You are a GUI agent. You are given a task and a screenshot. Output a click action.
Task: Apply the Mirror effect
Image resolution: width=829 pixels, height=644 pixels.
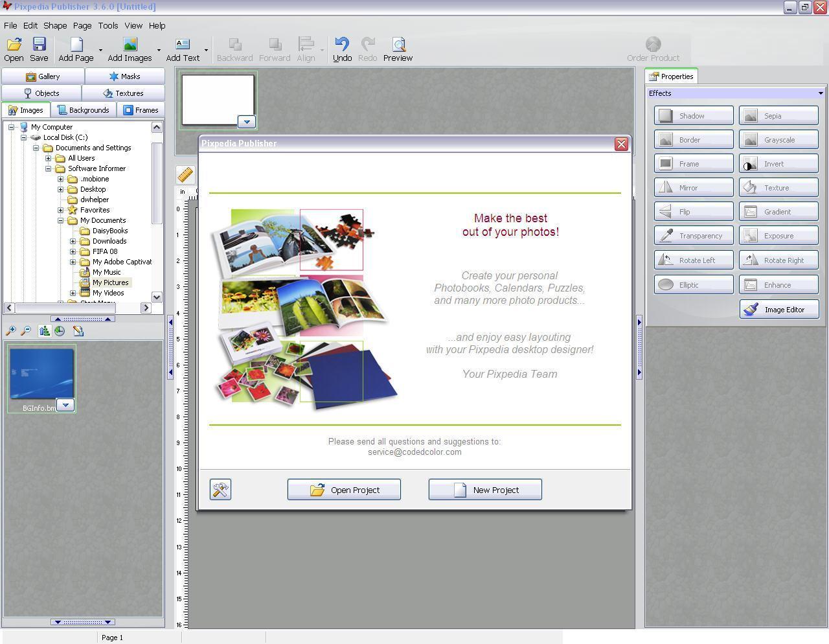(x=694, y=188)
